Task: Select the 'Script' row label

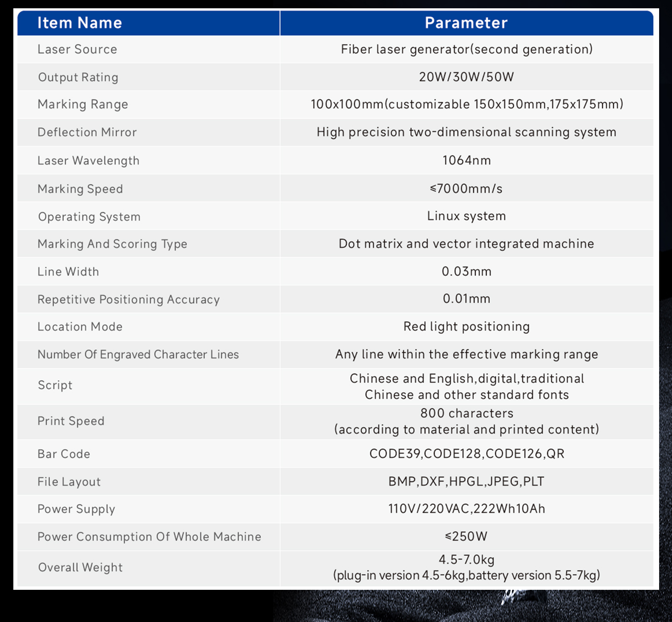Action: point(55,385)
